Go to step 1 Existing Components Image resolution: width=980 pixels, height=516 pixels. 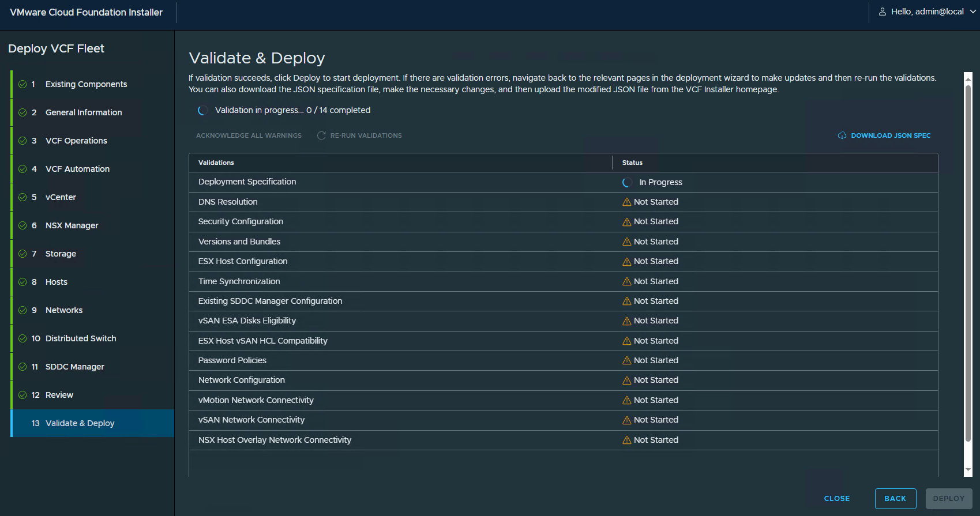point(92,84)
